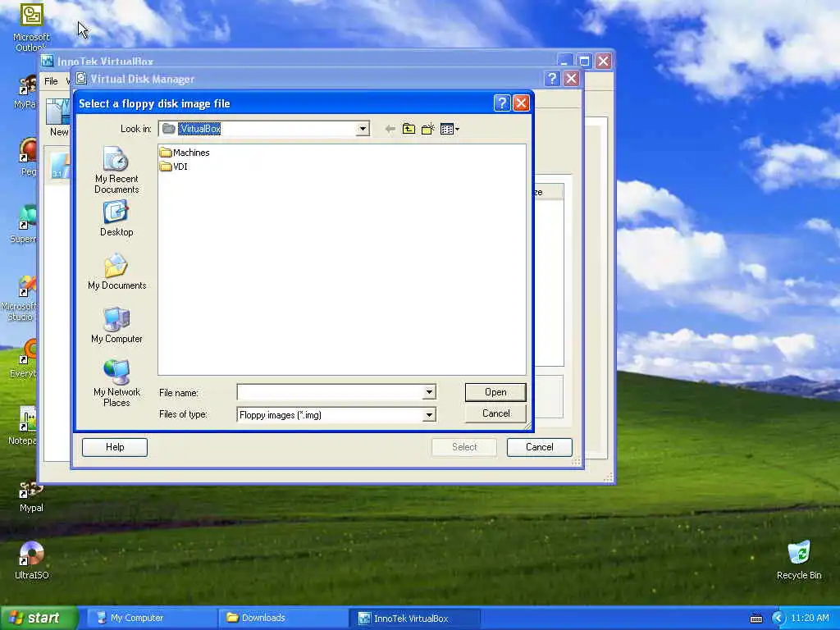Screen dimensions: 840x630
Task: Open Microsoft Outlook desktop shortcut
Action: pyautogui.click(x=31, y=27)
